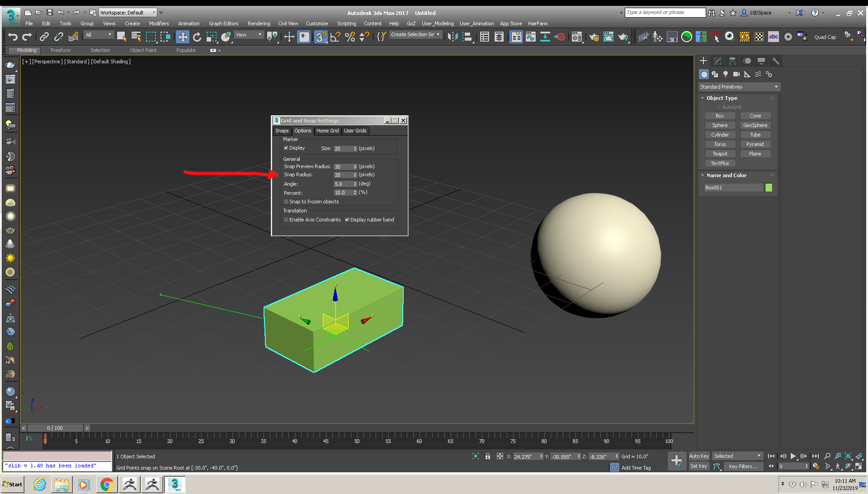Collapse the Object Type rollout
This screenshot has width=868, height=494.
coord(703,98)
